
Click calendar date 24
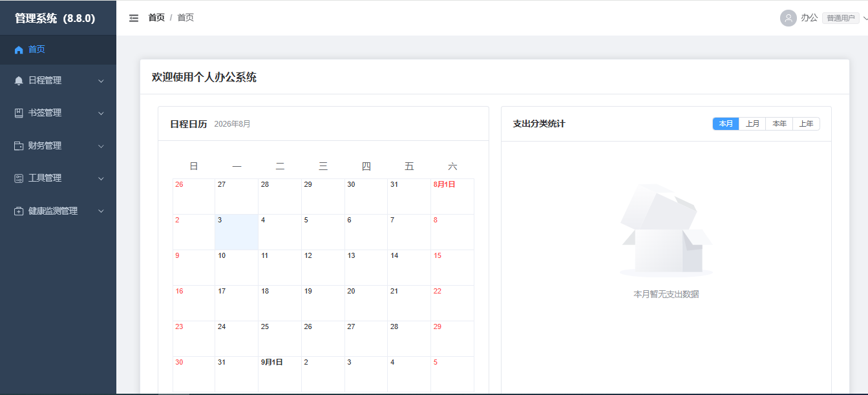tap(237, 339)
